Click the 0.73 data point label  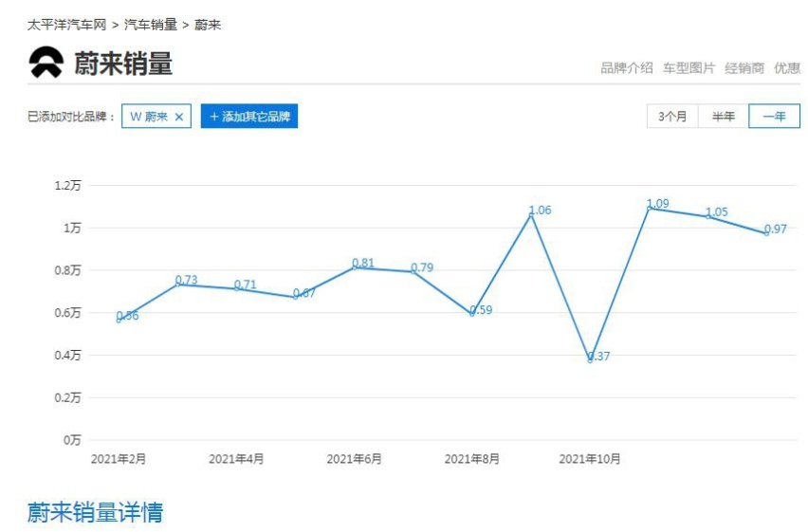[186, 280]
